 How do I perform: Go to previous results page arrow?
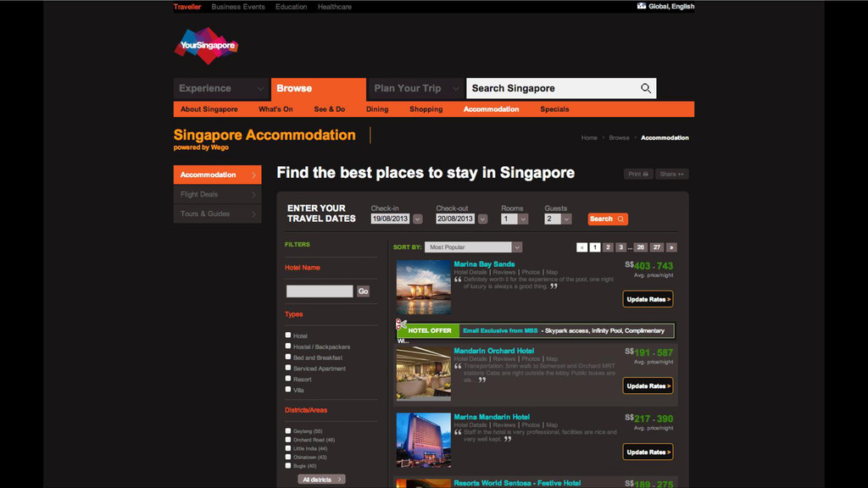pos(581,247)
